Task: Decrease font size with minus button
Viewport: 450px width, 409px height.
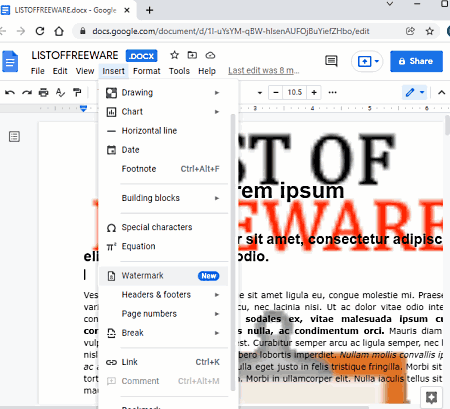Action: click(x=276, y=92)
